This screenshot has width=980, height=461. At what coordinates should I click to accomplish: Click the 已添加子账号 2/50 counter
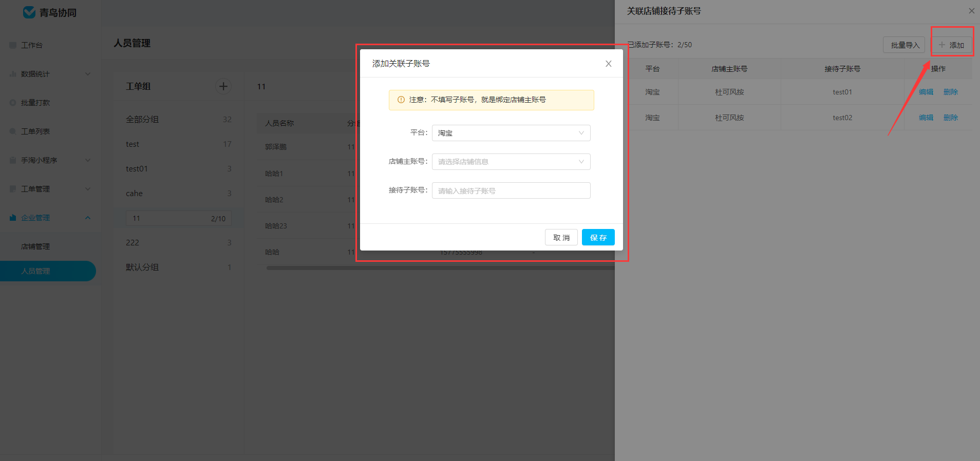(660, 45)
